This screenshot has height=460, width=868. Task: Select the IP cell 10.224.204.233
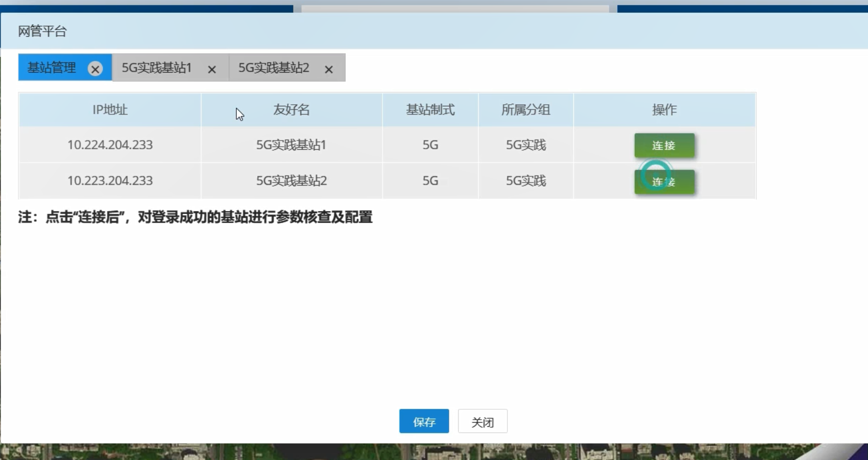pyautogui.click(x=110, y=145)
